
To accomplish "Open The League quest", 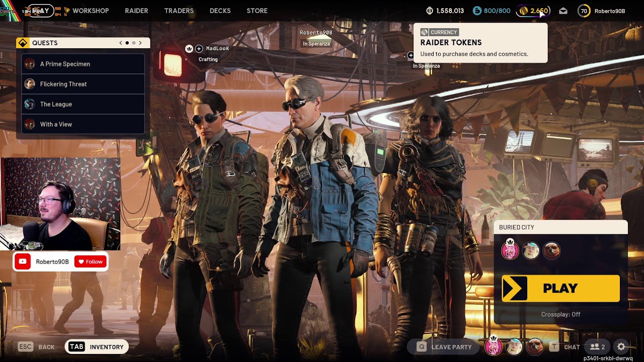I will pyautogui.click(x=84, y=104).
